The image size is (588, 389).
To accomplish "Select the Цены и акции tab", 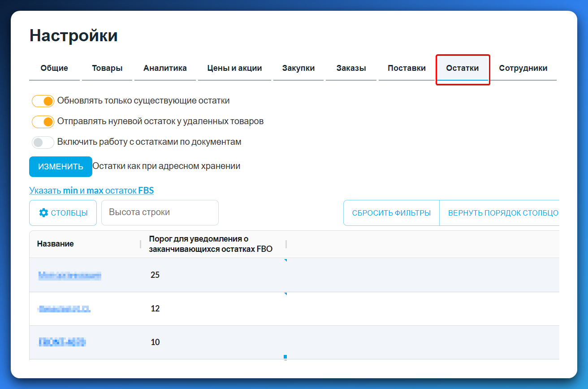I will pos(234,69).
